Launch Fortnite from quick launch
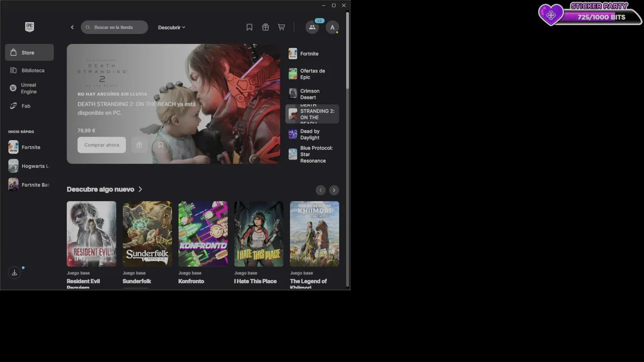Screen dimensions: 644x362 30,147
